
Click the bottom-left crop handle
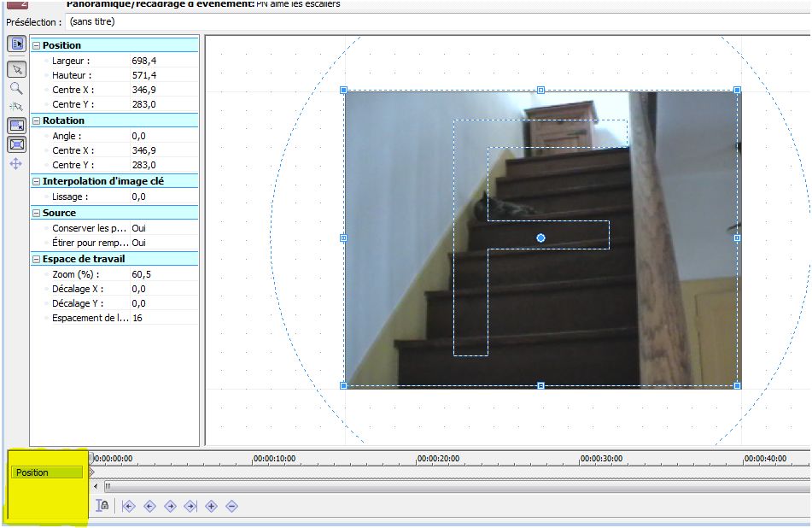pos(343,385)
